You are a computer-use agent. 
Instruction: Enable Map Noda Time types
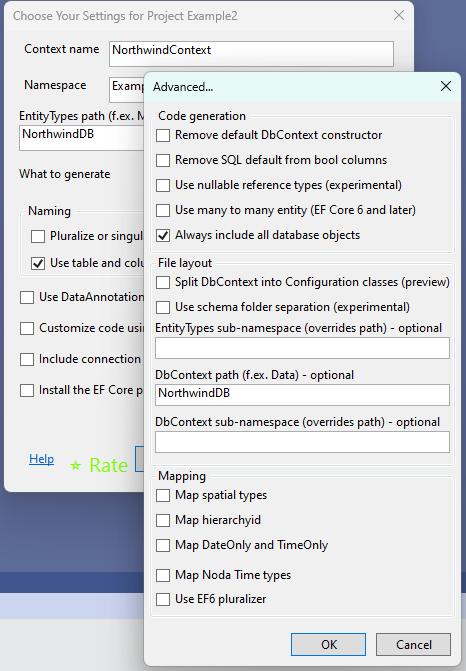pos(163,575)
